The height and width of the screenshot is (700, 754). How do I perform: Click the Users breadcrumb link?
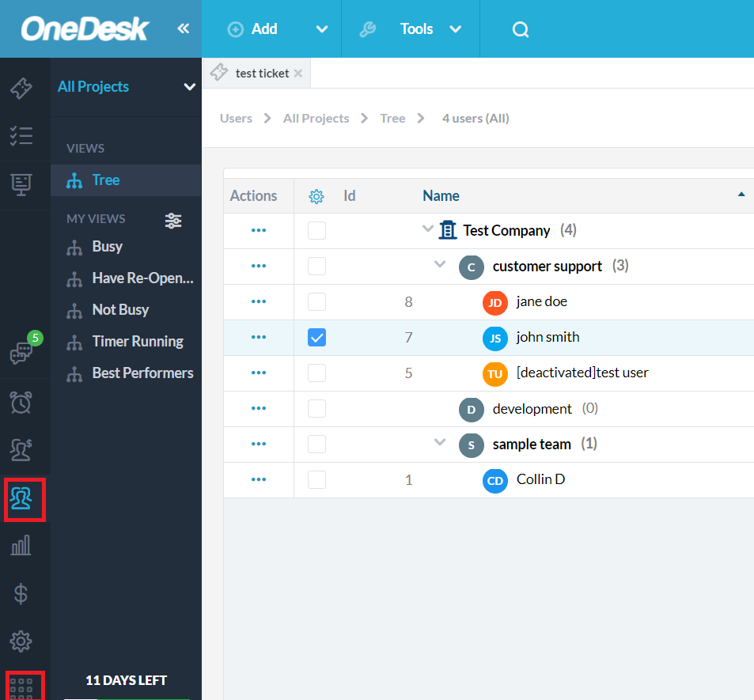click(236, 119)
